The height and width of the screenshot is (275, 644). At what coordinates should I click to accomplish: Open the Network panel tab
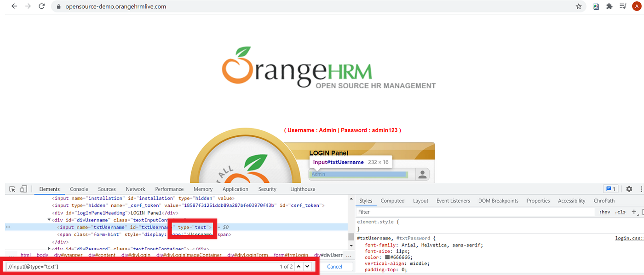135,189
